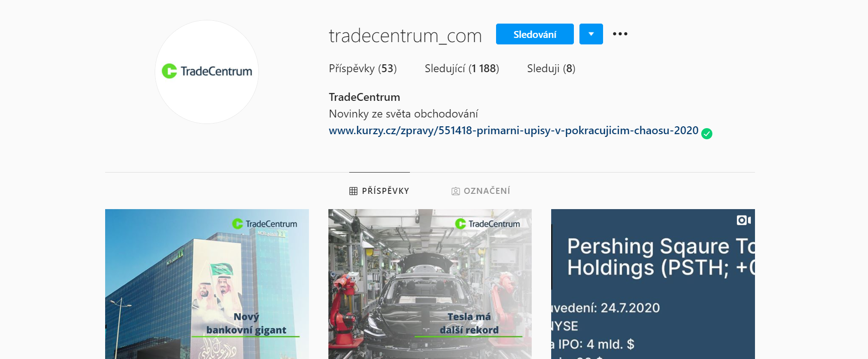Image resolution: width=868 pixels, height=359 pixels.
Task: Open the Pershing Square Holdings video post
Action: (653, 284)
